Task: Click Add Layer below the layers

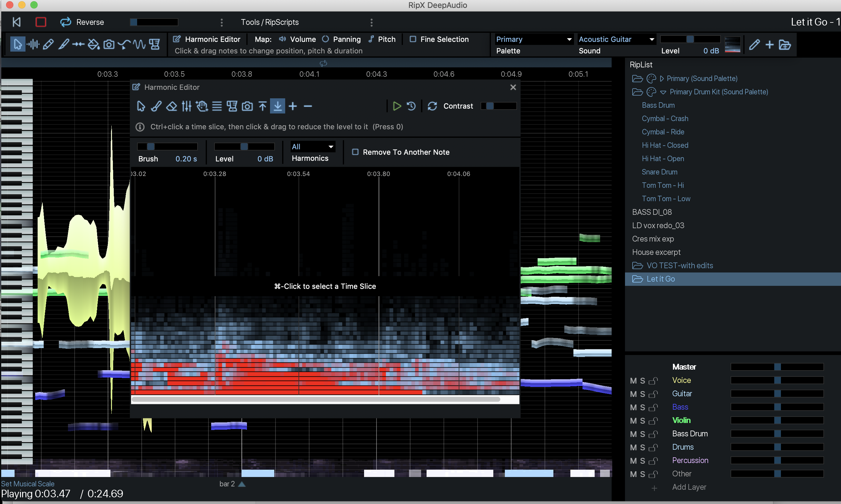Action: point(689,487)
